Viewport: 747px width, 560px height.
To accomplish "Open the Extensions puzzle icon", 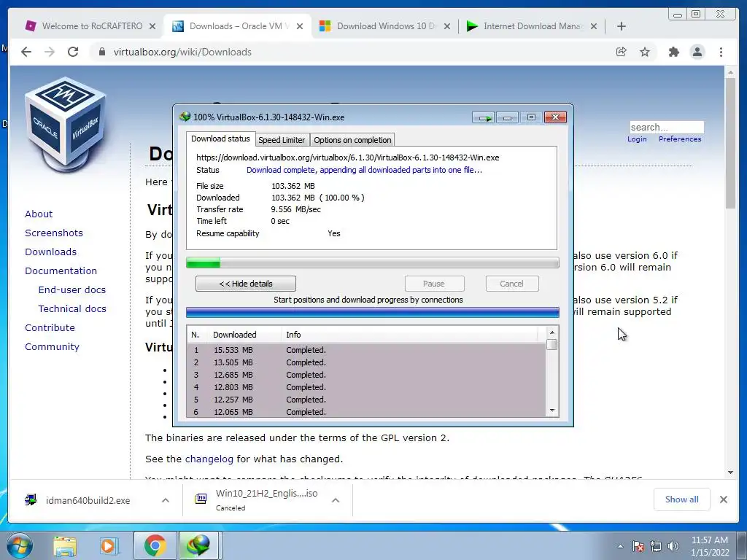I will (x=673, y=52).
